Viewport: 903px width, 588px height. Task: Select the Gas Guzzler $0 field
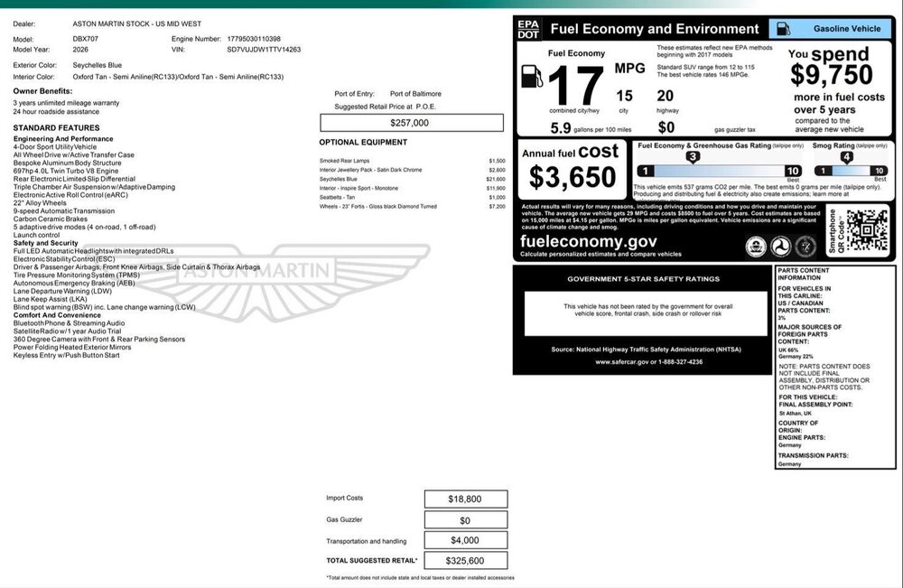465,520
